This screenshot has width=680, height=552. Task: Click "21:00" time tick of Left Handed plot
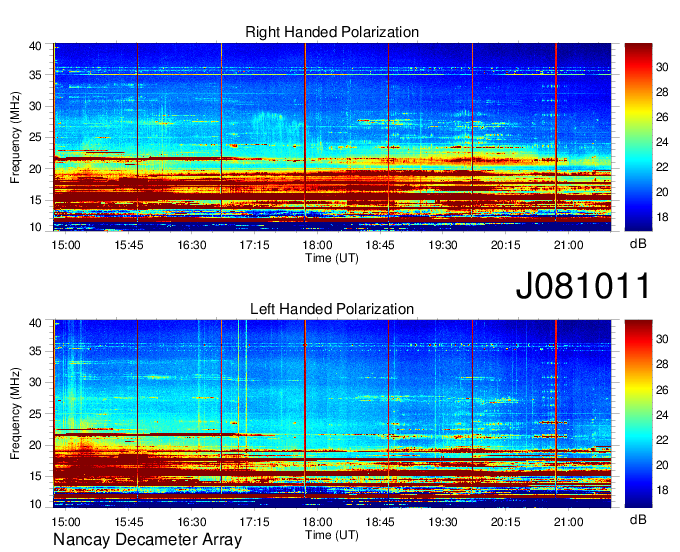tap(569, 522)
